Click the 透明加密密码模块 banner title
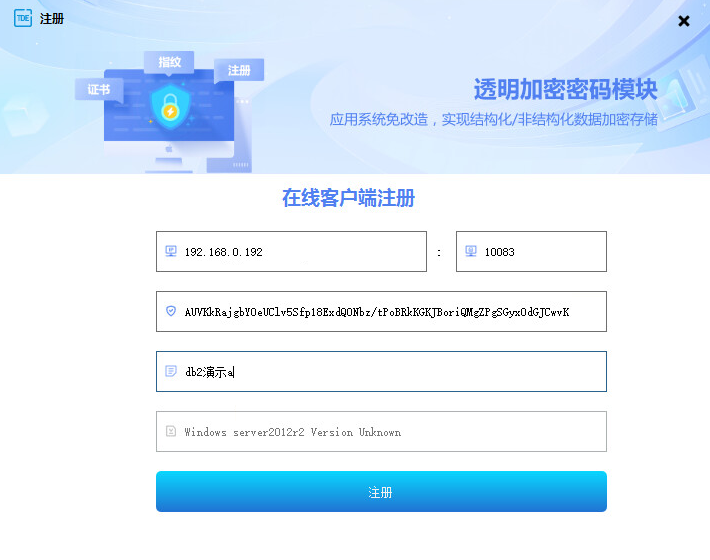The image size is (710, 560). coord(566,89)
